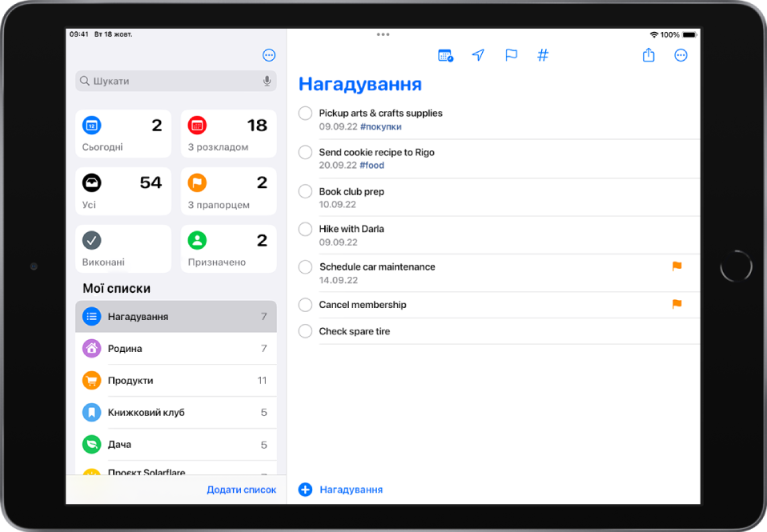The width and height of the screenshot is (767, 532).
Task: Tap the date 09.09.22 under Hike with Darla
Action: point(339,242)
